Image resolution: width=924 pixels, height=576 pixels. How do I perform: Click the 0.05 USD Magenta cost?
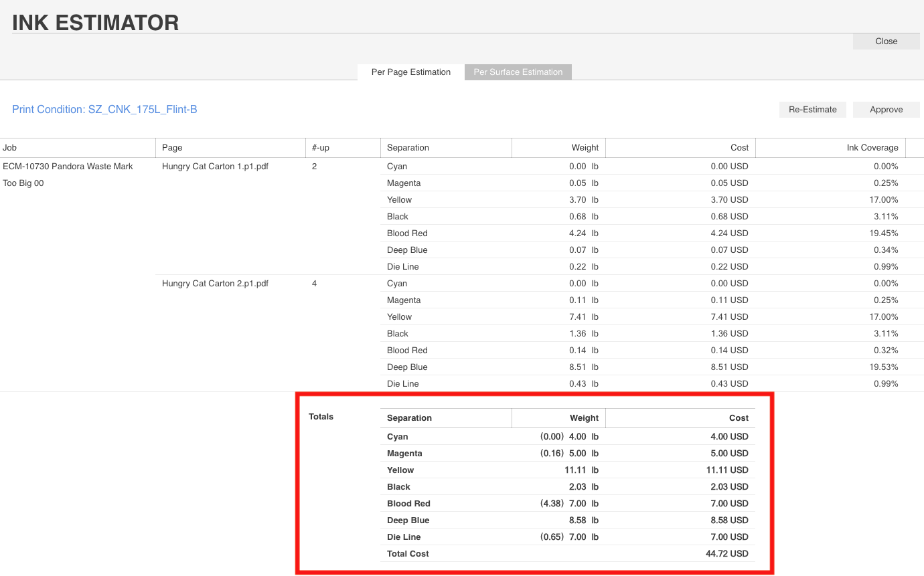[729, 183]
